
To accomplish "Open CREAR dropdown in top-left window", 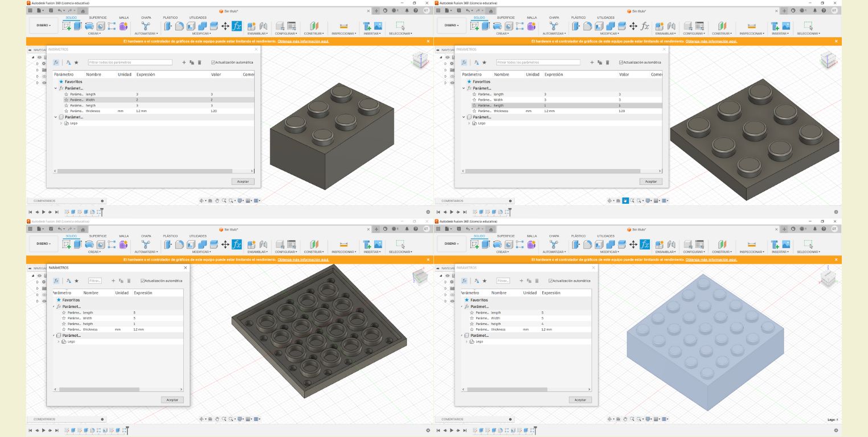I will click(94, 34).
